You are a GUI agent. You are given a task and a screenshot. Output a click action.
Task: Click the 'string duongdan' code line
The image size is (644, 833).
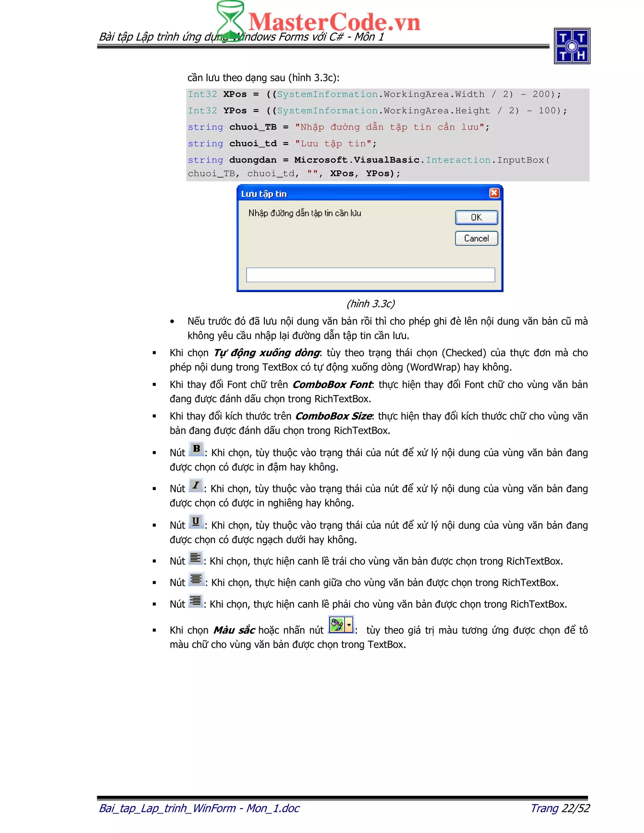(x=369, y=160)
